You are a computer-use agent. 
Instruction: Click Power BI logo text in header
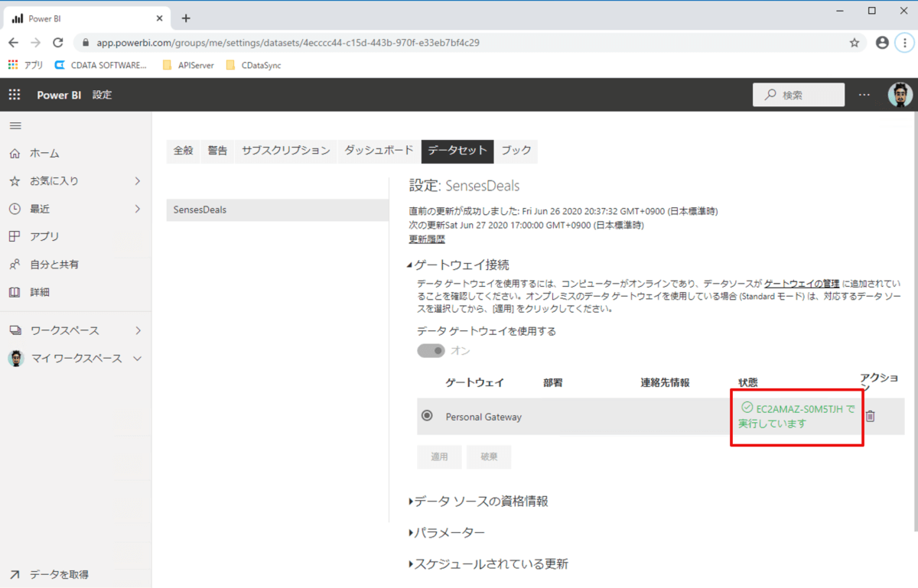pyautogui.click(x=59, y=95)
